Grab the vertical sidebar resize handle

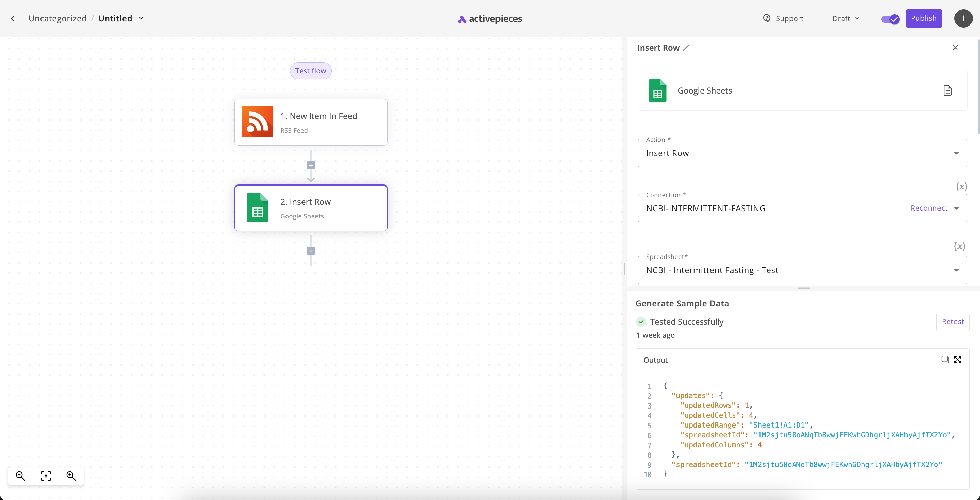(x=624, y=268)
